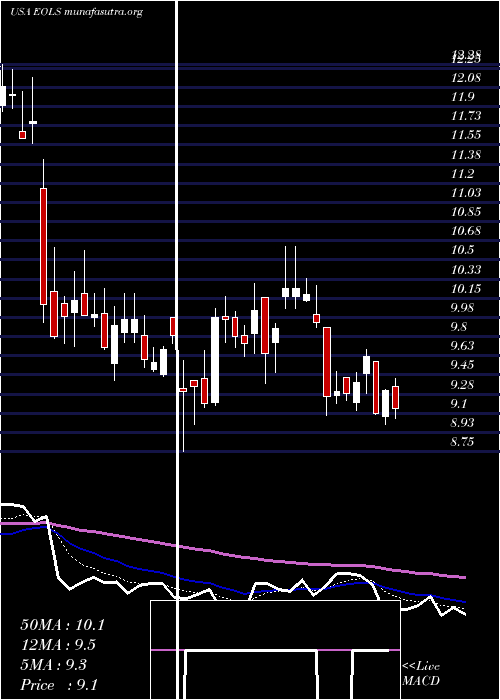Click the 10.85 price axis label
This screenshot has height=700, width=500.
click(x=466, y=212)
